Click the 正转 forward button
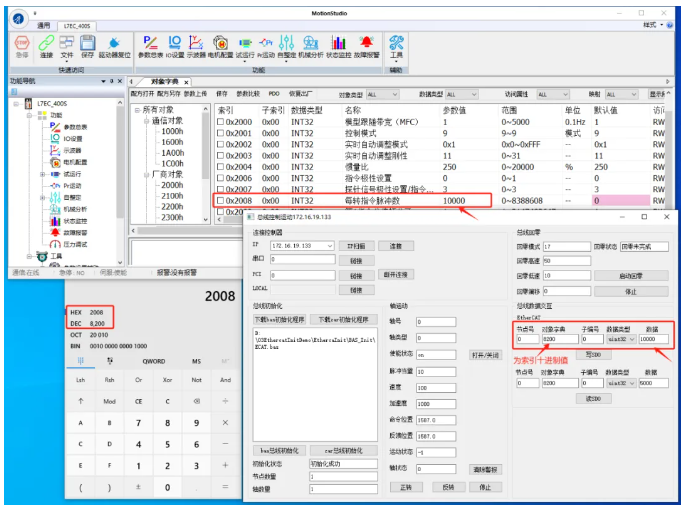Image resolution: width=685 pixels, height=510 pixels. (406, 487)
